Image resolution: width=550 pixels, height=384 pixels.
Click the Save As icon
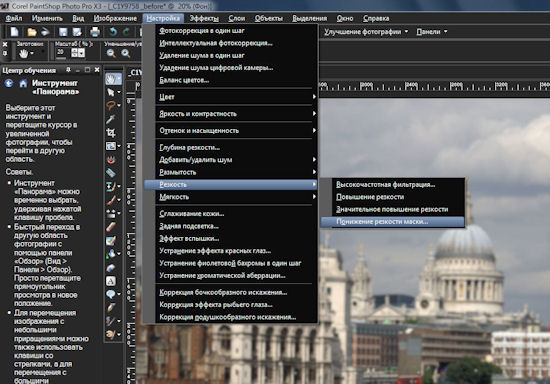[77, 32]
